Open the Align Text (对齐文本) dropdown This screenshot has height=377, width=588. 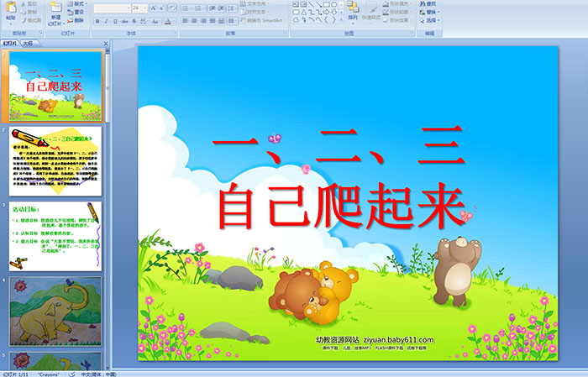[x=255, y=12]
